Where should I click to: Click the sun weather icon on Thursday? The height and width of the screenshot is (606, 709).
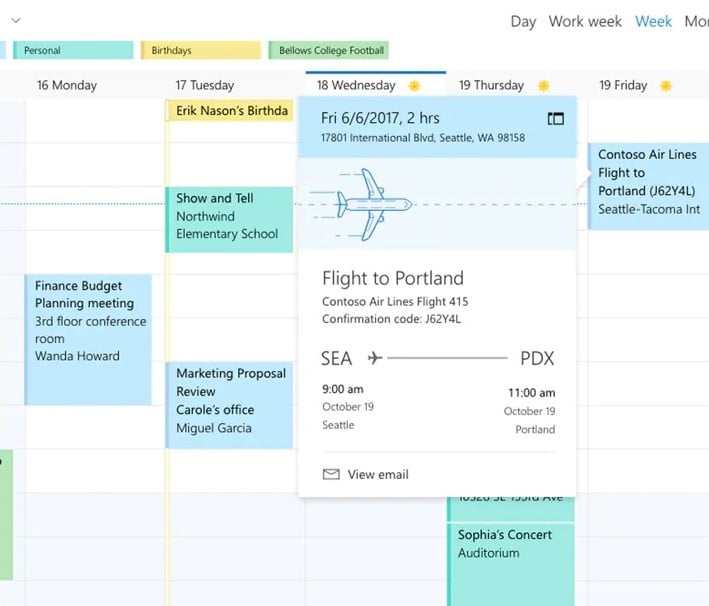point(544,85)
